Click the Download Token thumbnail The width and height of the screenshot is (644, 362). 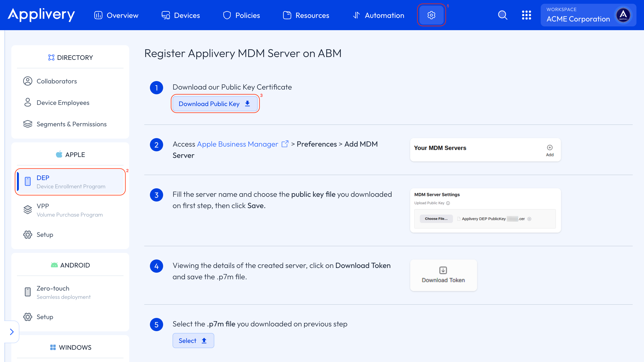click(x=443, y=275)
